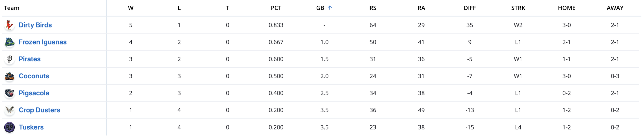Sort by the DIFF column header
Image resolution: width=644 pixels, height=140 pixels.
(x=470, y=8)
